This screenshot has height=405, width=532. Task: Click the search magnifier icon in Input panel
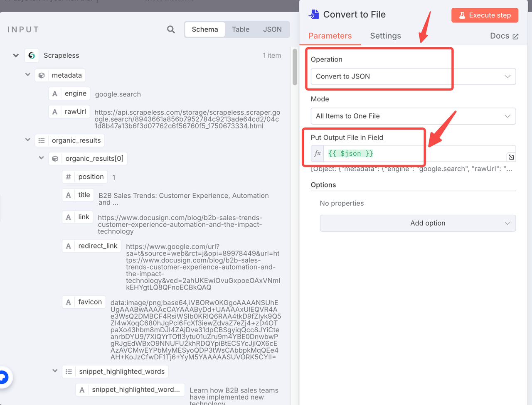coord(171,29)
